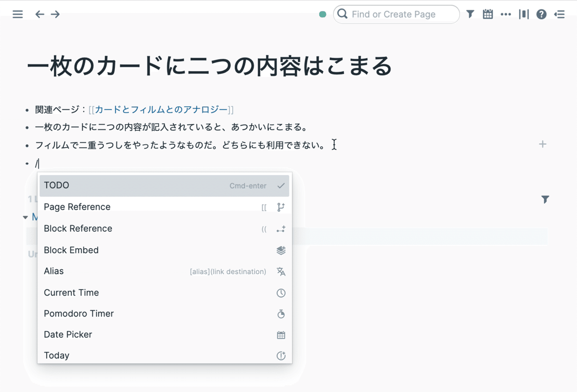Screen dimensions: 577x392
Task: Click the [alias](link destination) hint text
Action: pyautogui.click(x=228, y=272)
